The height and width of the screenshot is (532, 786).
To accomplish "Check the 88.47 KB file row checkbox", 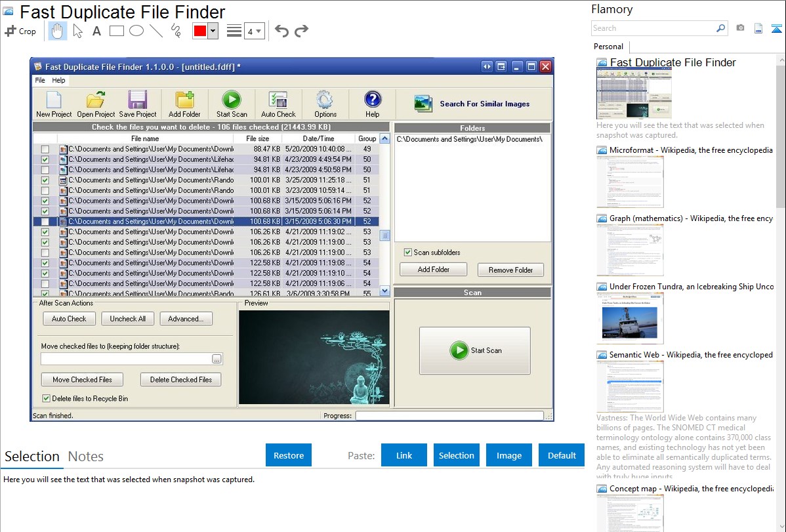I will pyautogui.click(x=45, y=149).
